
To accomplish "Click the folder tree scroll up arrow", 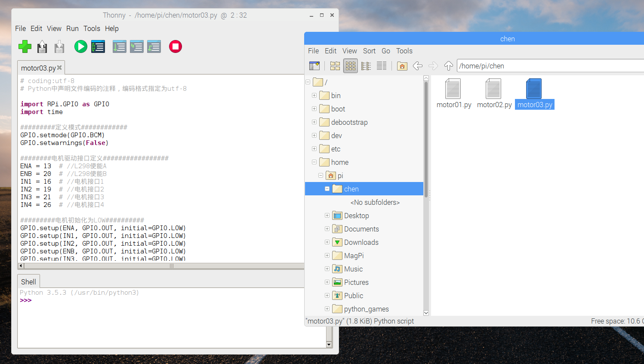I will point(426,78).
